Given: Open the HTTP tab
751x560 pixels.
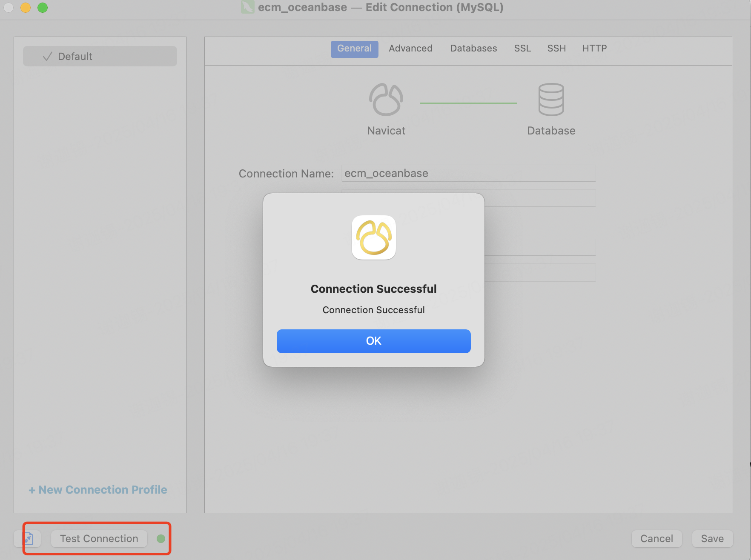Looking at the screenshot, I should (594, 49).
